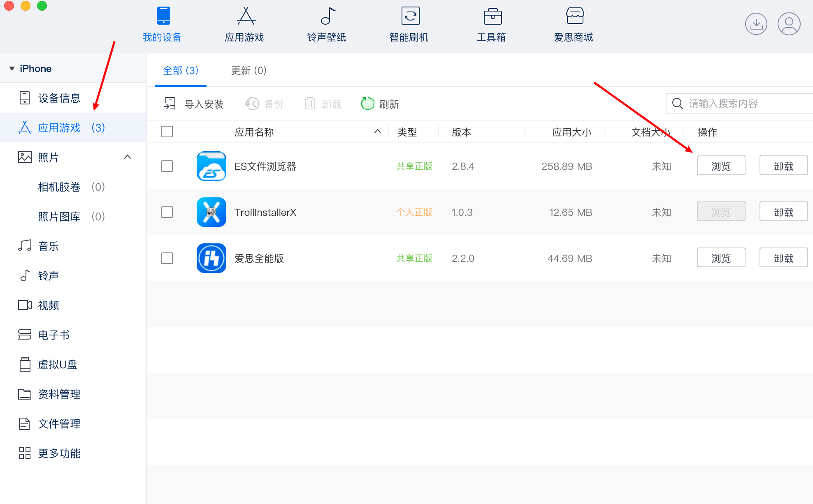Viewport: 813px width, 504px height.
Task: Click version 2.2.0 of 爱思全能版
Action: 463,258
